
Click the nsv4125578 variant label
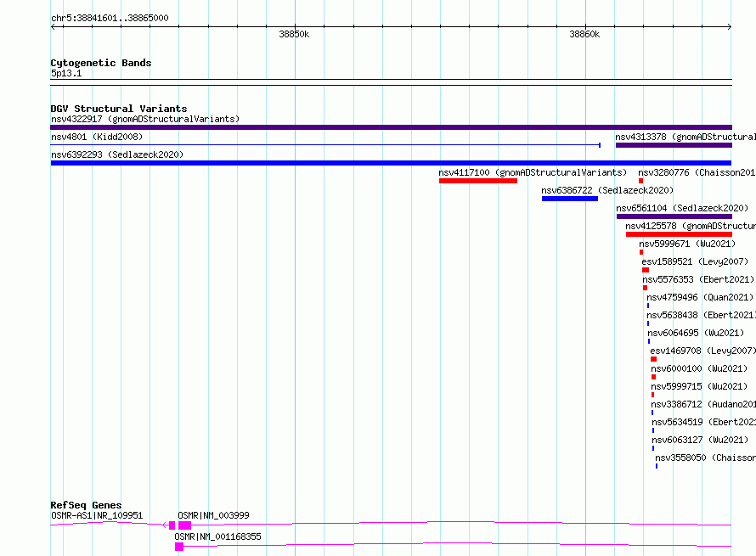[x=691, y=226]
